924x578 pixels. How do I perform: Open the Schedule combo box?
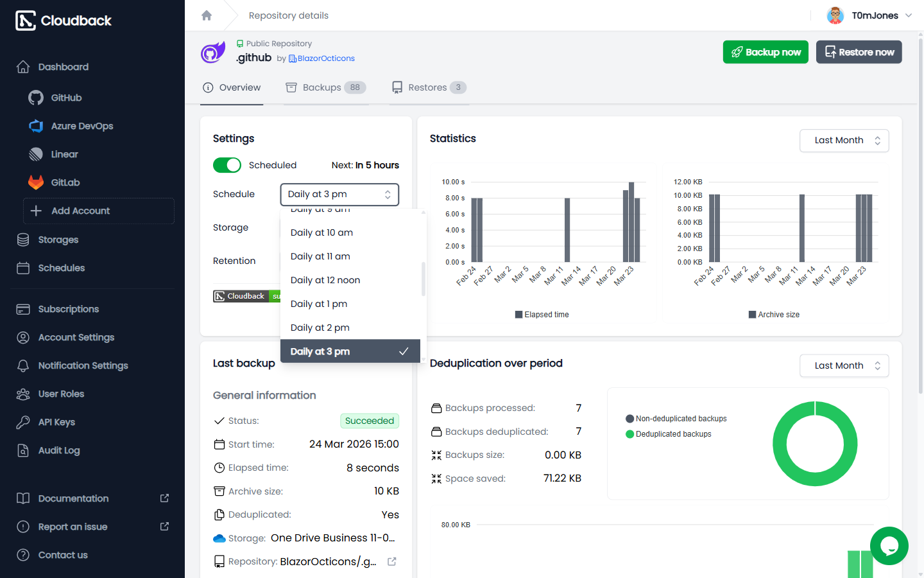(339, 195)
